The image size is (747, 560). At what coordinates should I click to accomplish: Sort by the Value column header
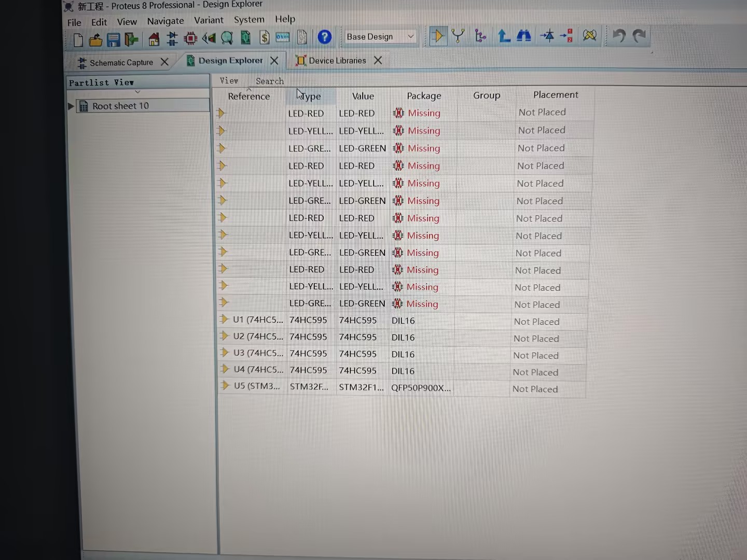point(363,96)
